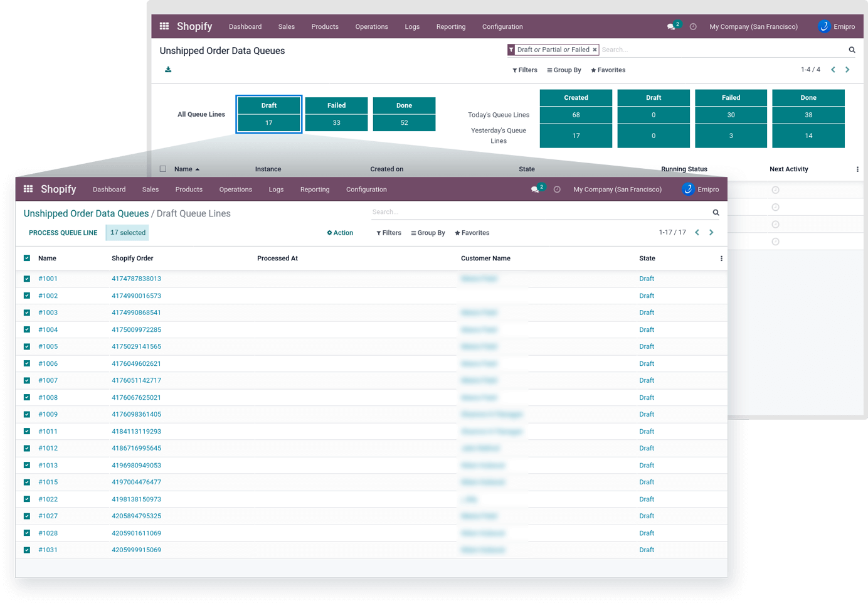Open company switcher in back window
This screenshot has width=868, height=603.
[753, 27]
